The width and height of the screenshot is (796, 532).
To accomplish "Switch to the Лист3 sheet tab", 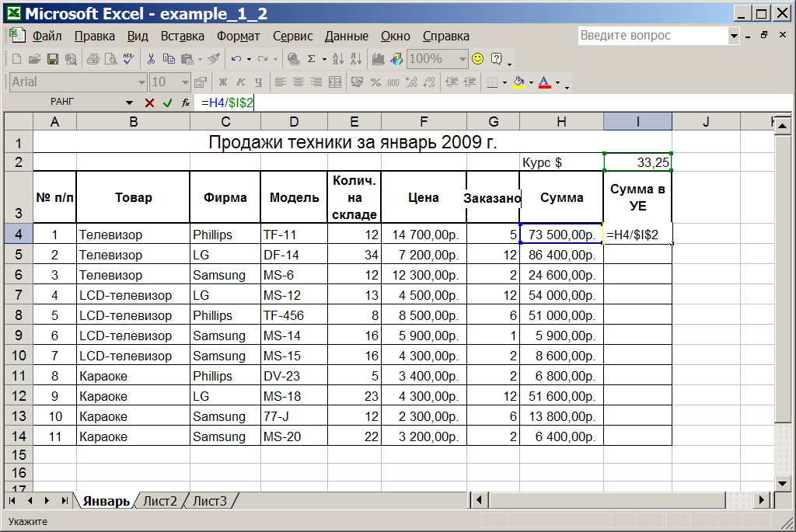I will (x=210, y=501).
